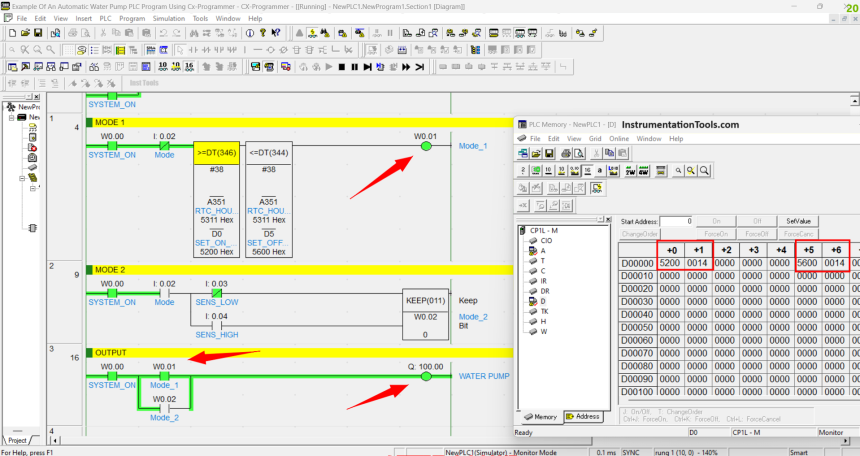
Task: Click the Q: 100.00 WATER PUMP coil
Action: (x=426, y=376)
